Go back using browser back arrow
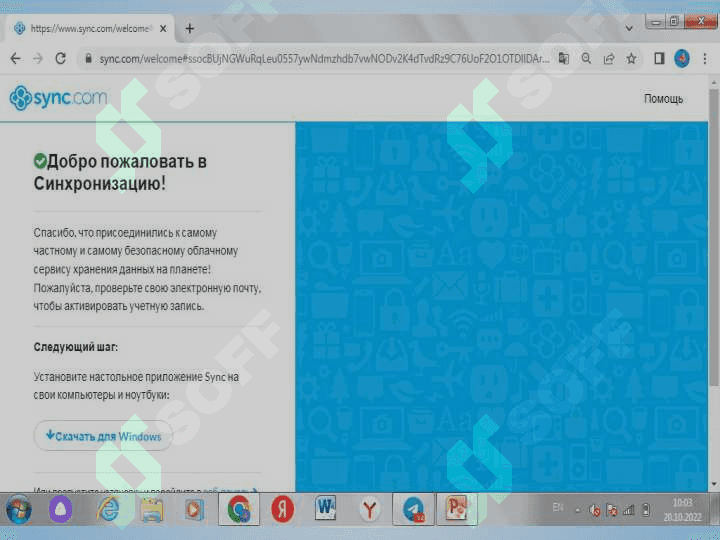This screenshot has width=720, height=540. pos(16,58)
